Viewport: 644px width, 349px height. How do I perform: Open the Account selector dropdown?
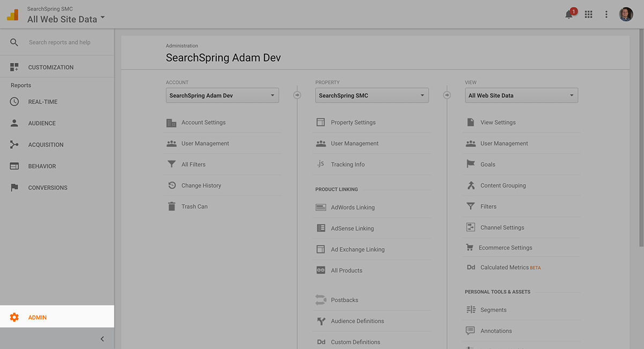pyautogui.click(x=222, y=96)
